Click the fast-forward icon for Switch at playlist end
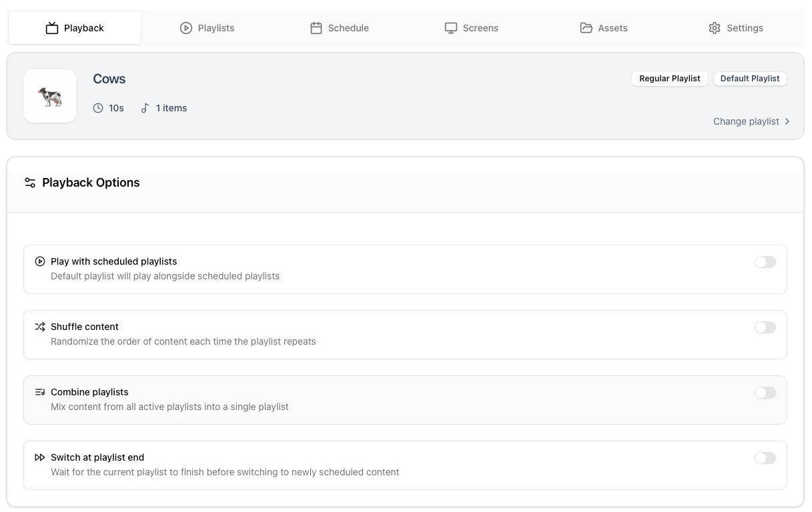Image resolution: width=812 pixels, height=512 pixels. pyautogui.click(x=40, y=457)
